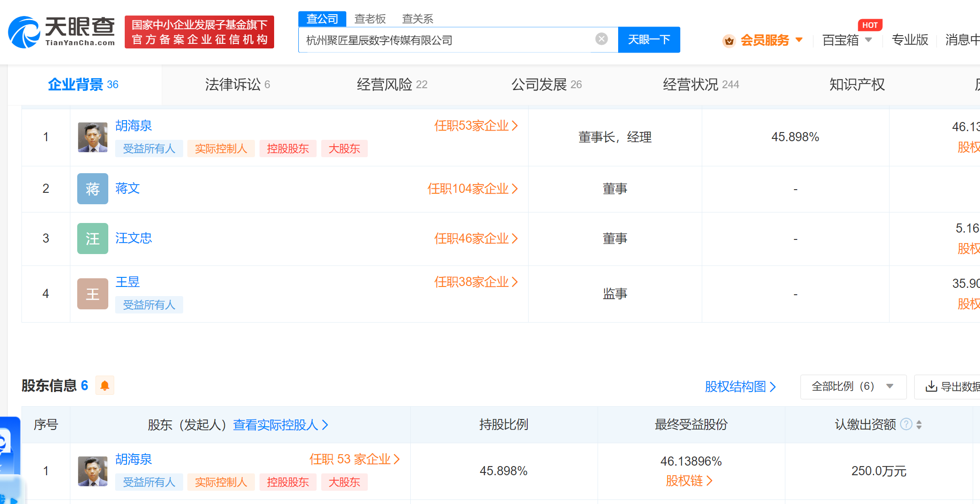The width and height of the screenshot is (980, 504).
Task: Open the 全部比例 (6) dropdown
Action: click(853, 387)
